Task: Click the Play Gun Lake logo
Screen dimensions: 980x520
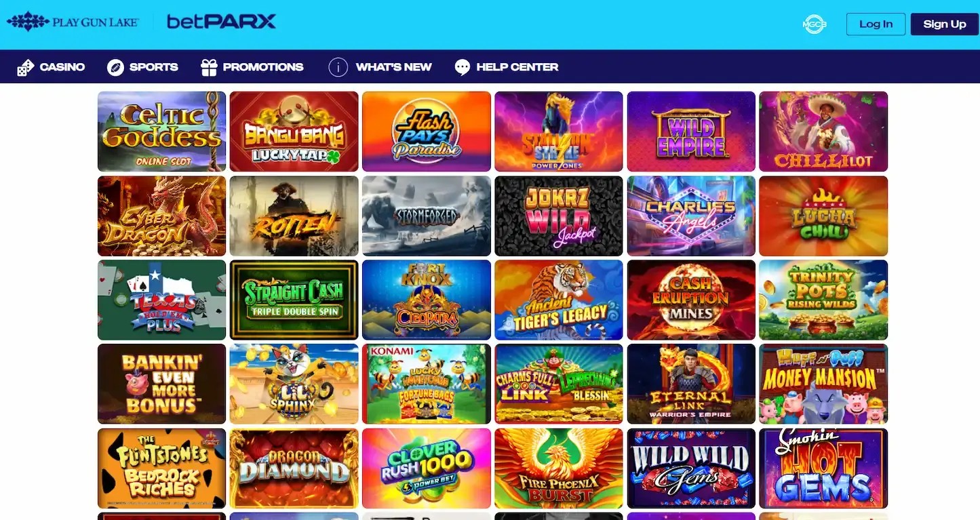Action: click(73, 22)
